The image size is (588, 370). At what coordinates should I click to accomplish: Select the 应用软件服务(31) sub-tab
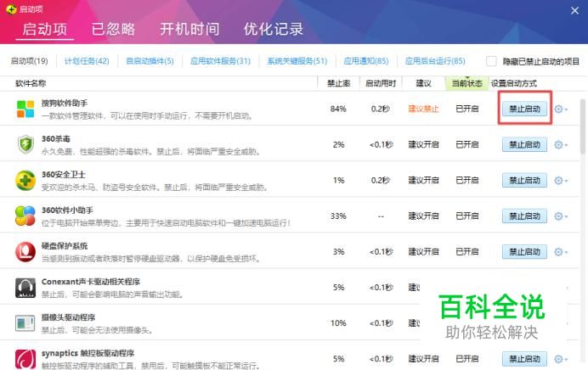[x=220, y=61]
